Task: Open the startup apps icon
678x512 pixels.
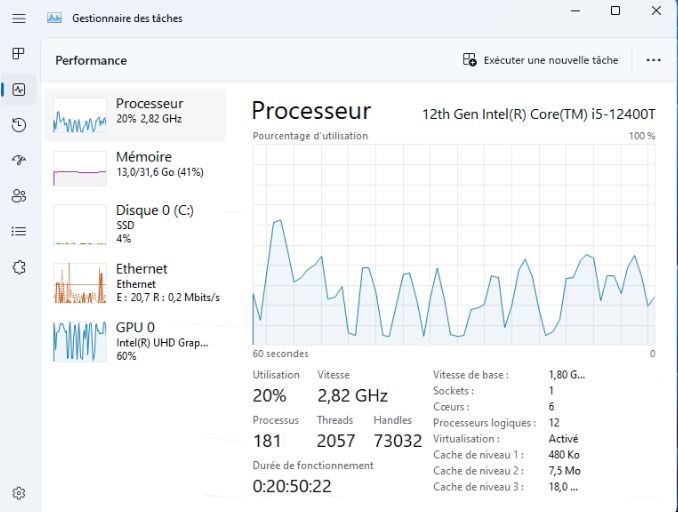Action: [18, 160]
